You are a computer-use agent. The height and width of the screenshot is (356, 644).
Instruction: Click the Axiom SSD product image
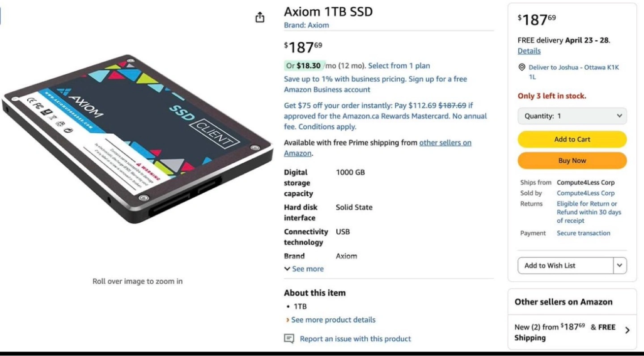point(137,139)
